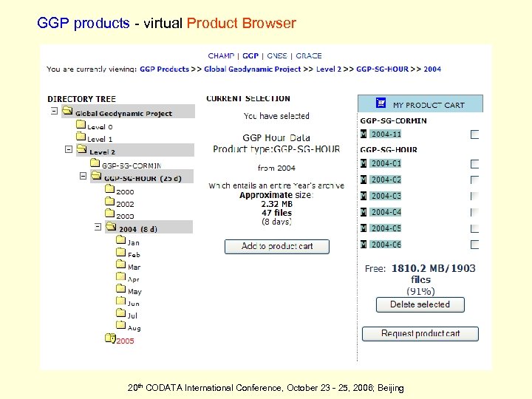532x399 pixels.
Task: Check the box for cart item 2004-05
Action: pyautogui.click(x=474, y=228)
